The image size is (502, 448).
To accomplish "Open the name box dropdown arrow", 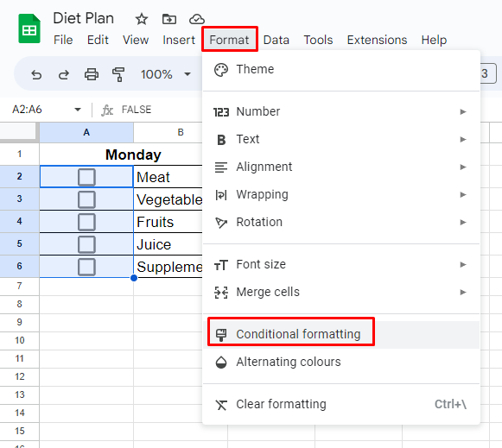I will [x=78, y=110].
